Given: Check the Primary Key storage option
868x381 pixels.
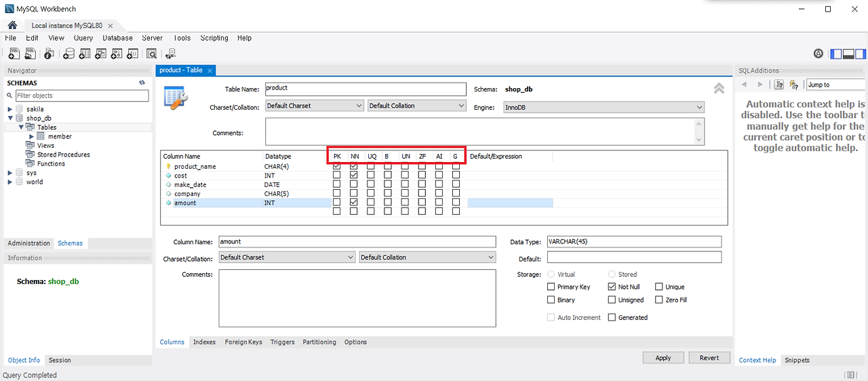Looking at the screenshot, I should (551, 287).
